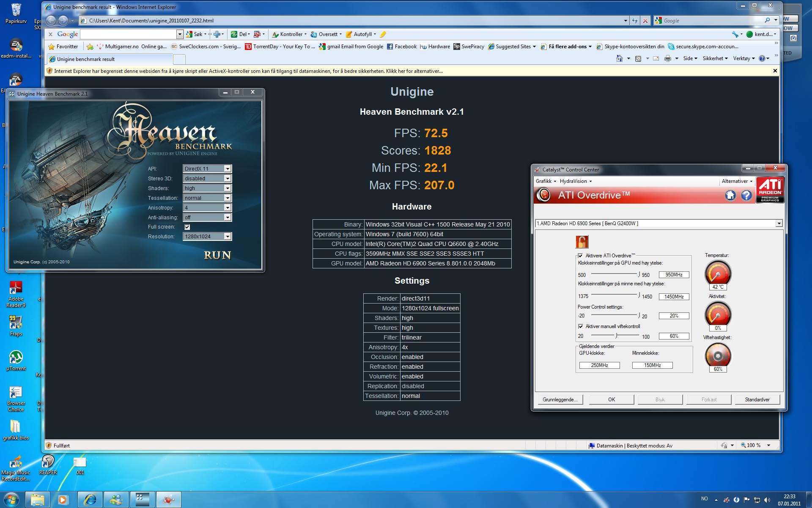
Task: Select the Unigine benchmark result tab
Action: click(x=109, y=59)
